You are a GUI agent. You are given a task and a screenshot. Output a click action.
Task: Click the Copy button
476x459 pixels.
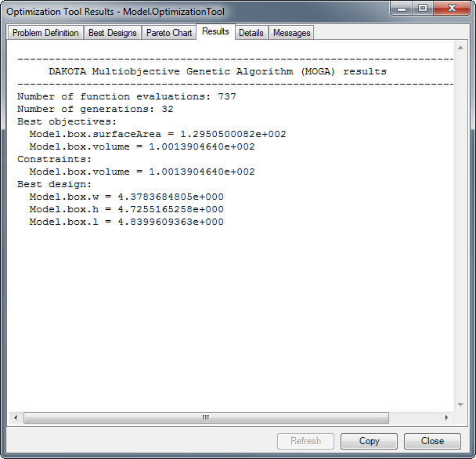(x=369, y=441)
